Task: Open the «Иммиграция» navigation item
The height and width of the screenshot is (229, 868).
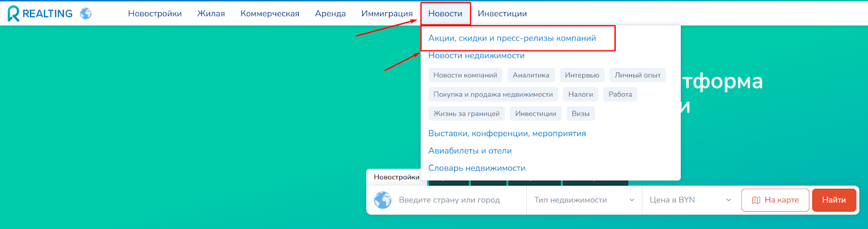Action: 387,14
